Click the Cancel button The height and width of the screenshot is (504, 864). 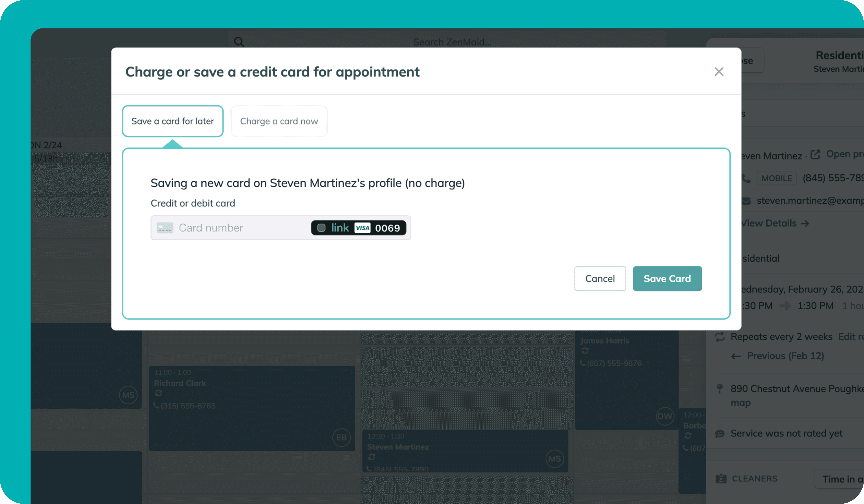coord(600,278)
